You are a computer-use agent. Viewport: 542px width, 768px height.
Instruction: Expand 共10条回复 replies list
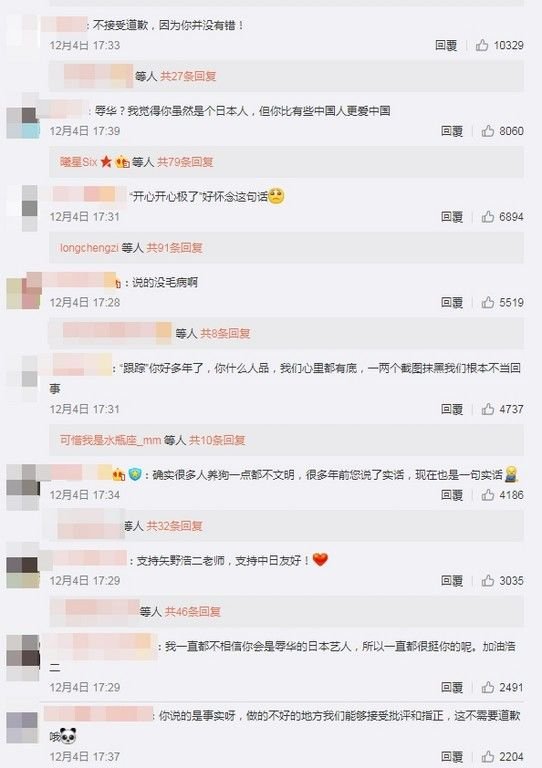click(217, 440)
